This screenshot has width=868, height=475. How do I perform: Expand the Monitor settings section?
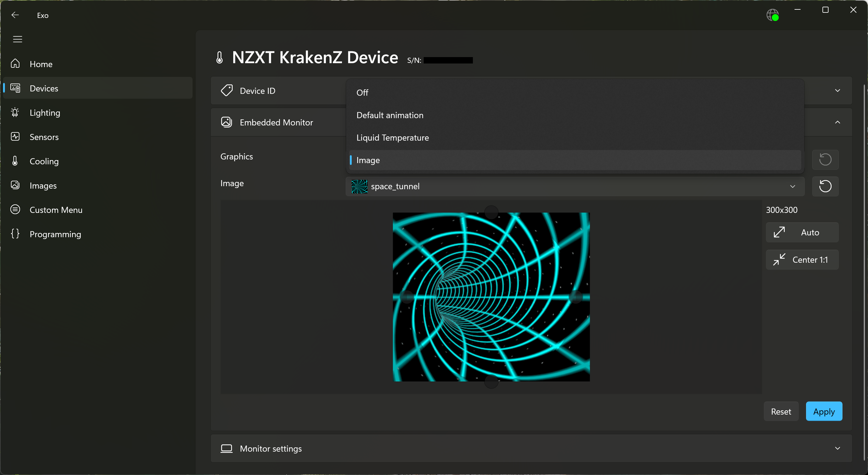click(x=837, y=448)
